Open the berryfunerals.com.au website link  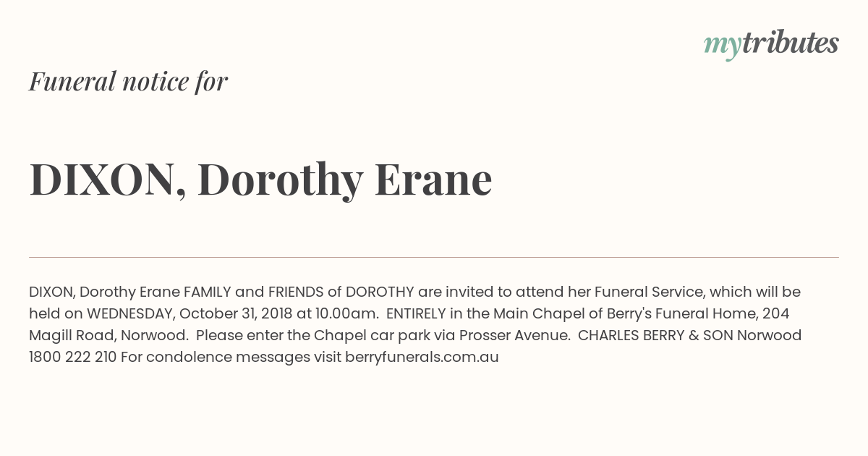(422, 357)
